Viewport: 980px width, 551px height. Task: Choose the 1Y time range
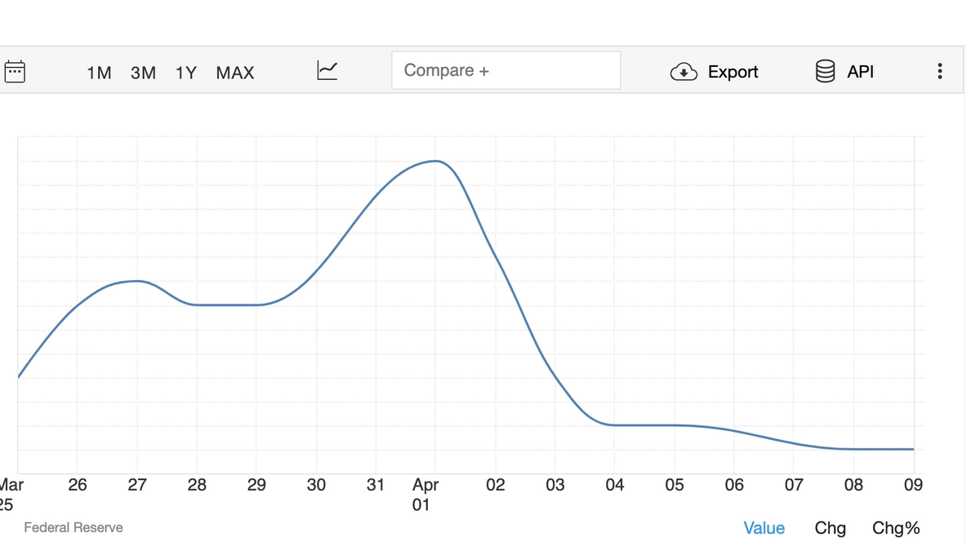click(186, 73)
